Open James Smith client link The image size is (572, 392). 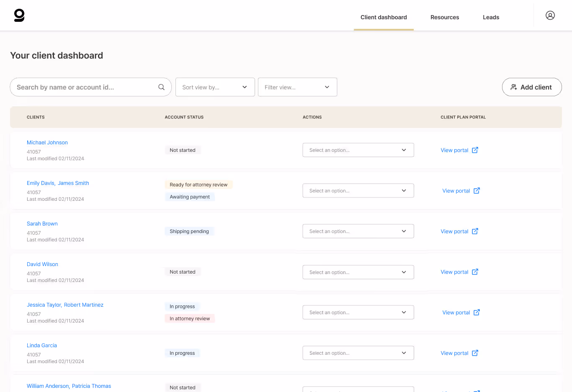coord(73,183)
